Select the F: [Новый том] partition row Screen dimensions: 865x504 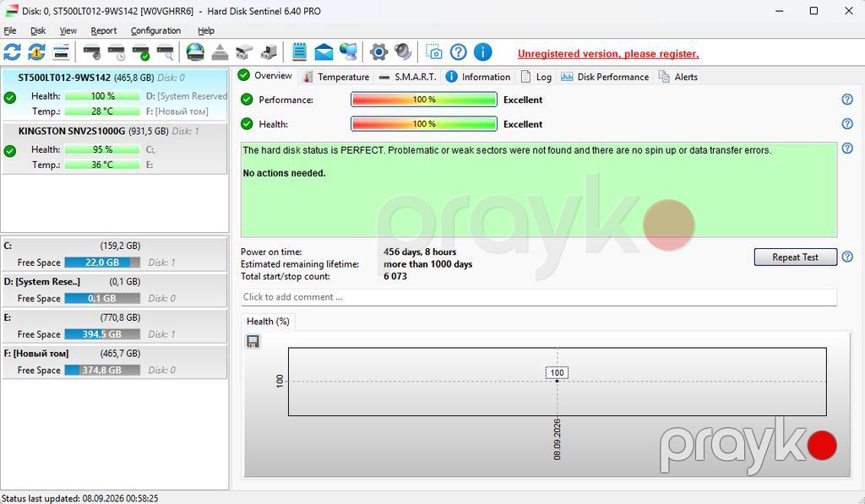pyautogui.click(x=115, y=361)
